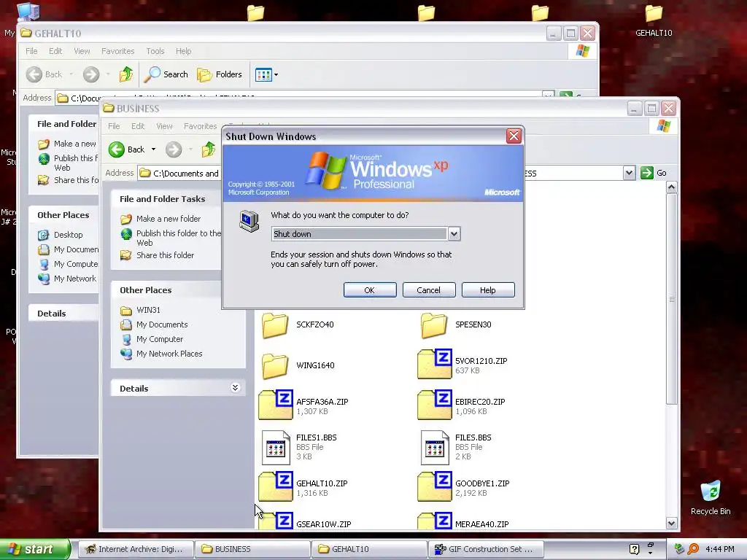Switch to GEHALT10 taskbar button

coord(369,549)
